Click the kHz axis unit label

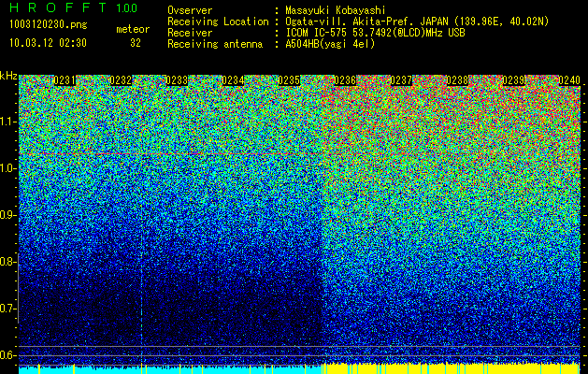(x=8, y=76)
